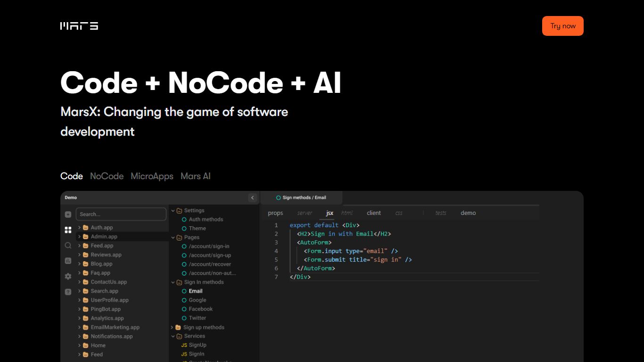
Task: Open the search magnifier icon in the sidebar
Action: point(68,246)
